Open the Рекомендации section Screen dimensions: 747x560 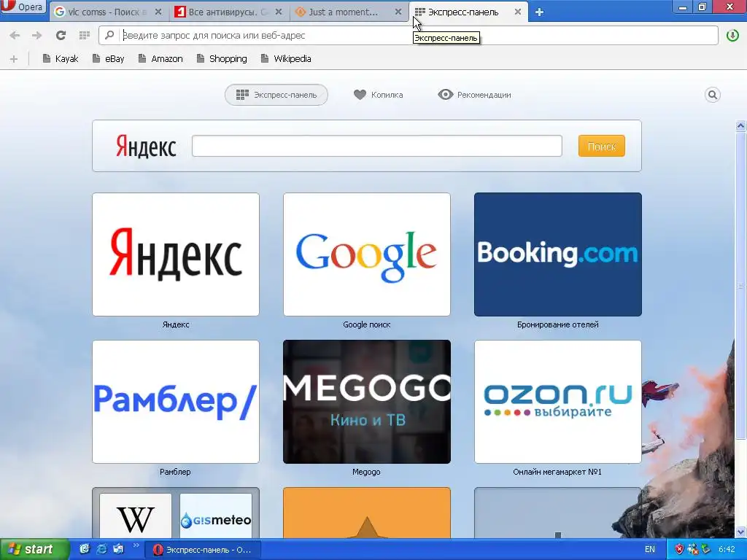tap(474, 95)
